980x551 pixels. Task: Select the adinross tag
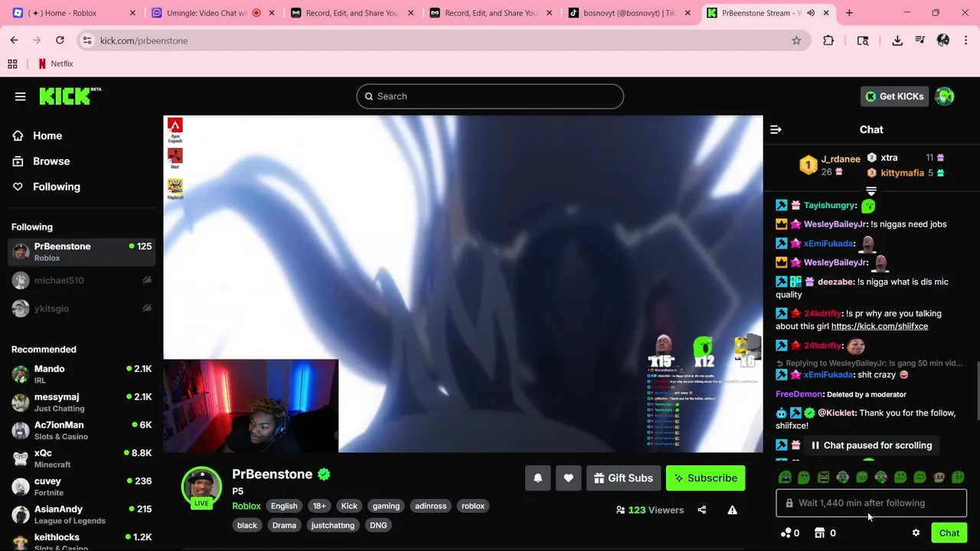(430, 506)
